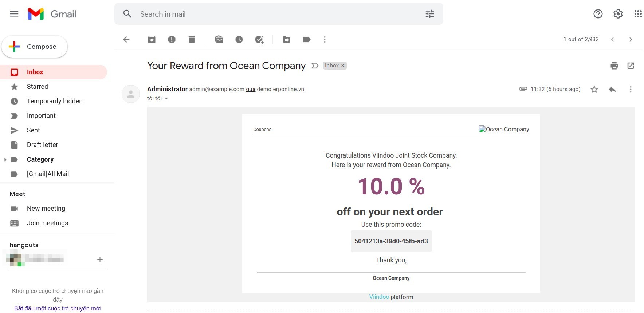The width and height of the screenshot is (644, 313).
Task: Open the Labels tag icon
Action: point(306,39)
